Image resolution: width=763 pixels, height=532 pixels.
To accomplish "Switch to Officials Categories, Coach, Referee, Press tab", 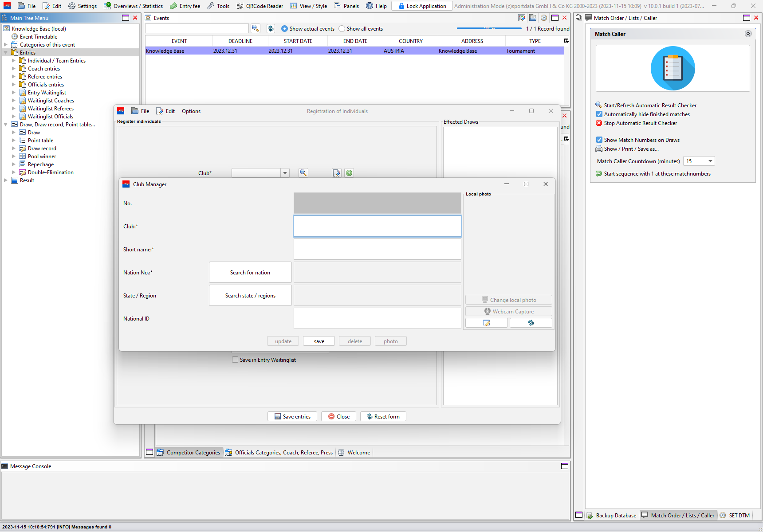I will click(x=279, y=453).
